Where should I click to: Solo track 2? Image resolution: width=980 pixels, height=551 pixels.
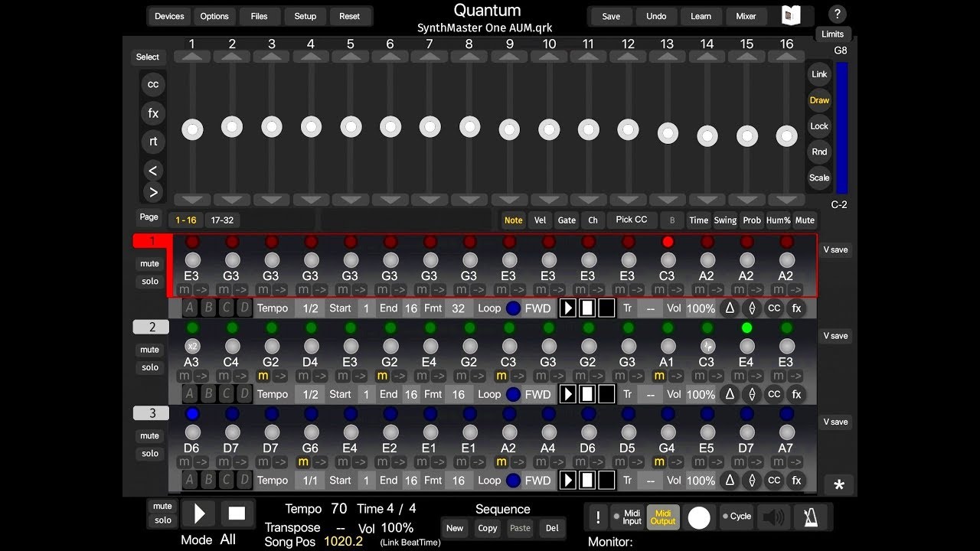(150, 367)
